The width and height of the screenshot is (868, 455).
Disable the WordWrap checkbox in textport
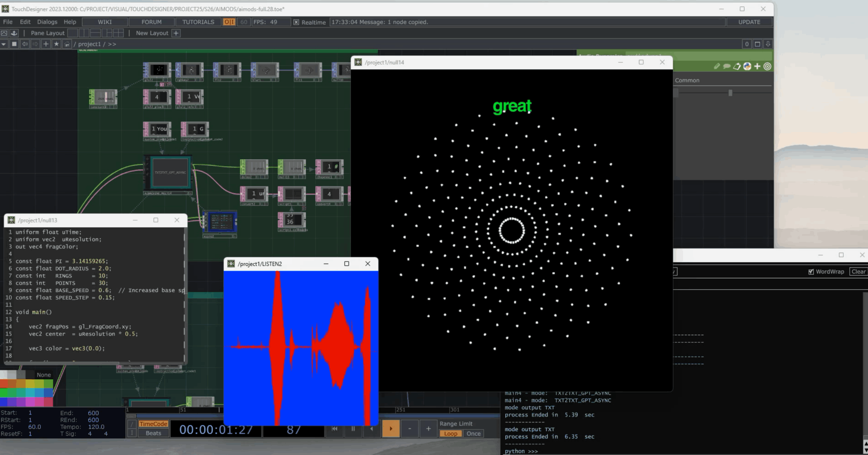811,272
